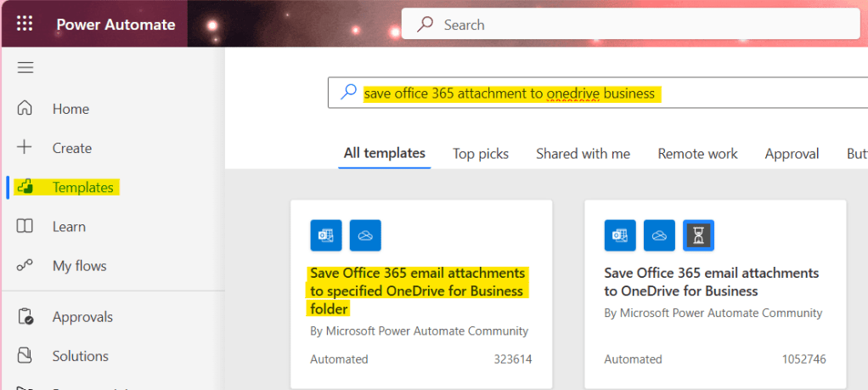Click the template search magnifier icon
The height and width of the screenshot is (390, 868).
point(348,93)
